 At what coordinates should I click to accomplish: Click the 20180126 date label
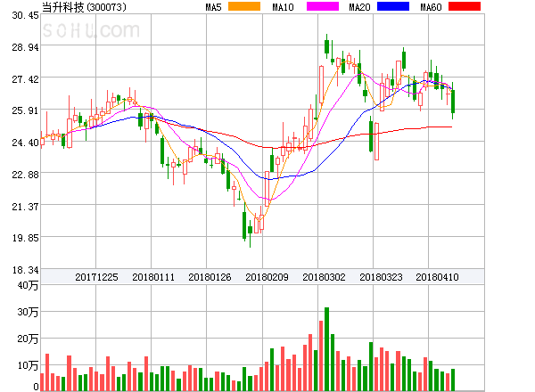click(210, 277)
